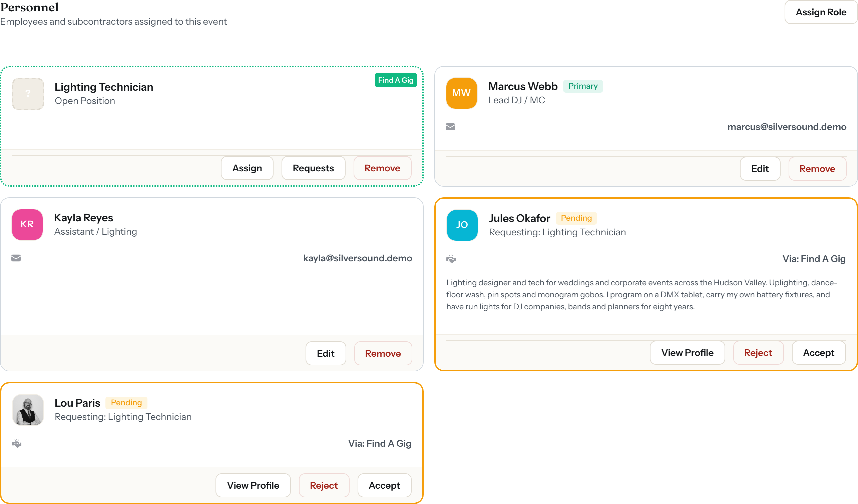Click 'Via: Find A Gig' on Jules Okafor's card
The width and height of the screenshot is (858, 504).
point(814,259)
